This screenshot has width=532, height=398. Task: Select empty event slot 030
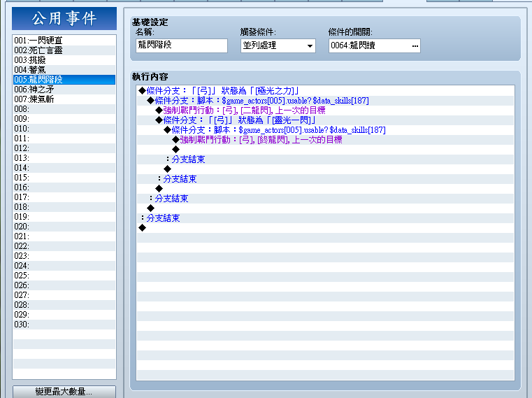pos(64,325)
